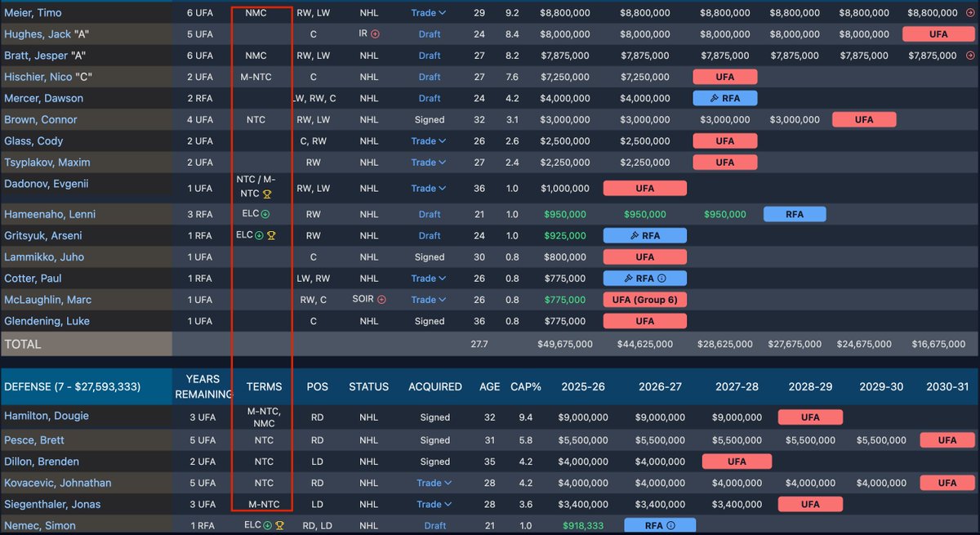Click Hamilton's UFA badge in 2028-29
Image resolution: width=980 pixels, height=535 pixels.
tap(810, 417)
